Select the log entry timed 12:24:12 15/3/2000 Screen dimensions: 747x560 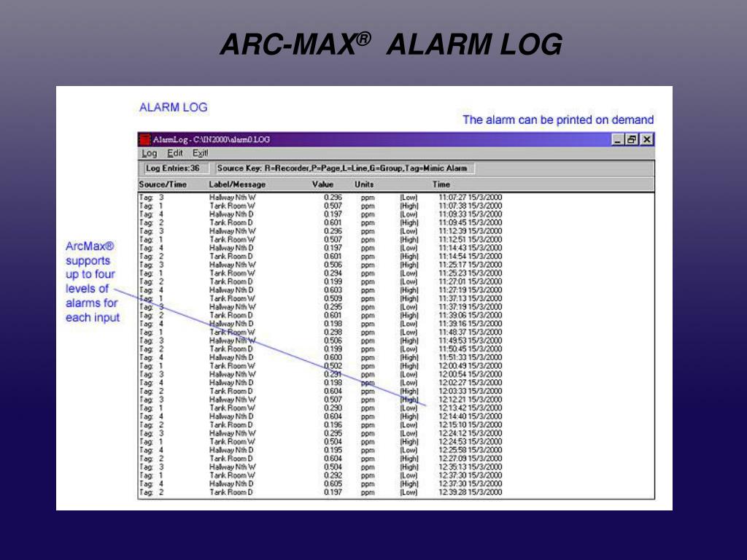[320, 433]
